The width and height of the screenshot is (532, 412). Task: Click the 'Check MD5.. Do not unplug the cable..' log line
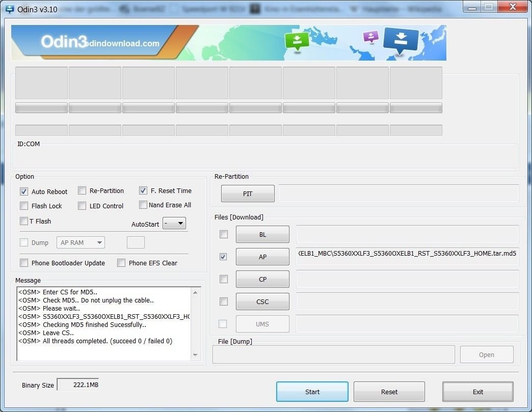(86, 300)
